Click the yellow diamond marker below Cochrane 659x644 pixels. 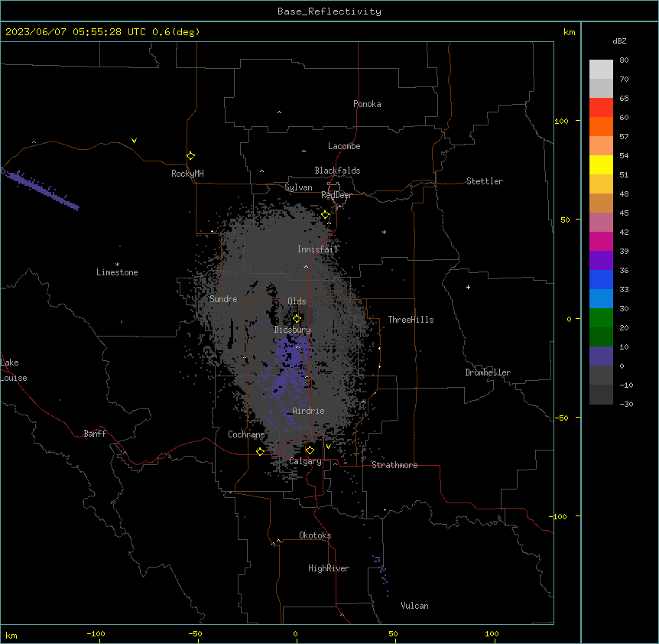(x=260, y=451)
